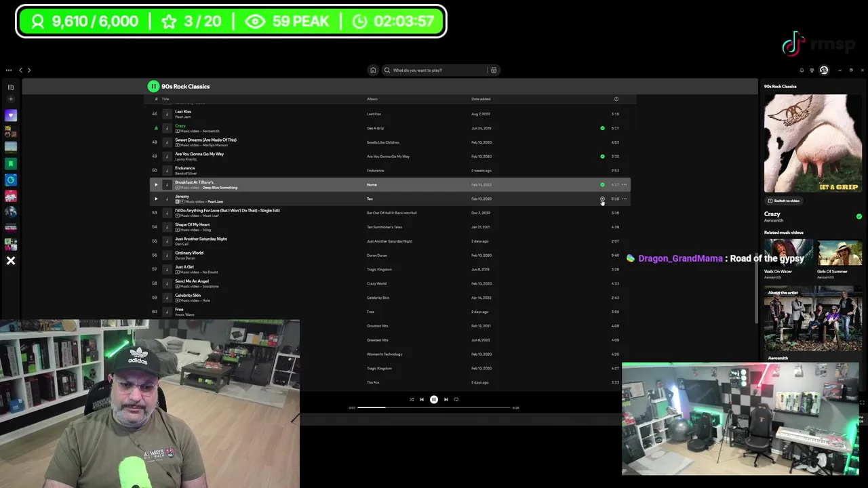Select Shape Of My Heart track
Image resolution: width=868 pixels, height=488 pixels.
click(193, 224)
